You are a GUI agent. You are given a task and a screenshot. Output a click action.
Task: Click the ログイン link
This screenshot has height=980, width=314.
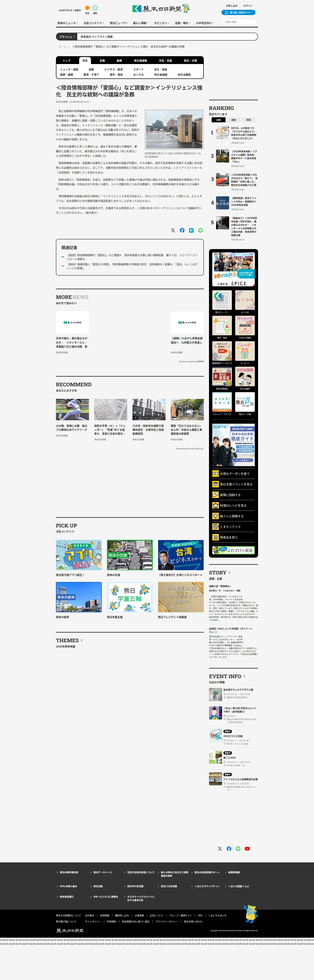tap(248, 6)
